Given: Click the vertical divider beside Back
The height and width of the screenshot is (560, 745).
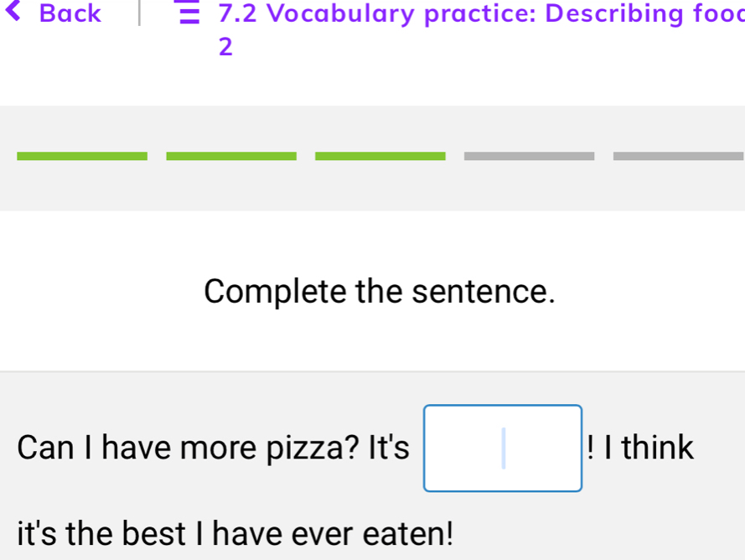Looking at the screenshot, I should [141, 14].
